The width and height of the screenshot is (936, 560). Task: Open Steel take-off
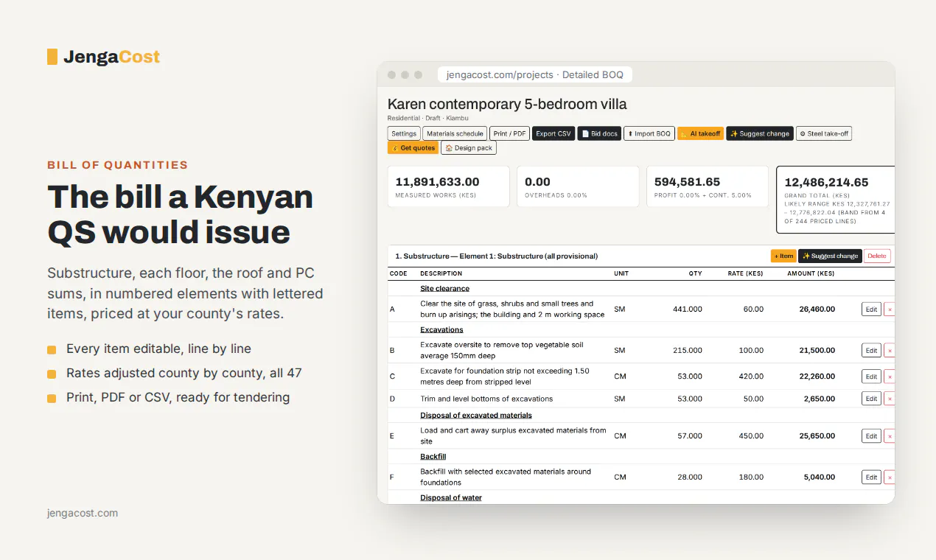pos(824,133)
